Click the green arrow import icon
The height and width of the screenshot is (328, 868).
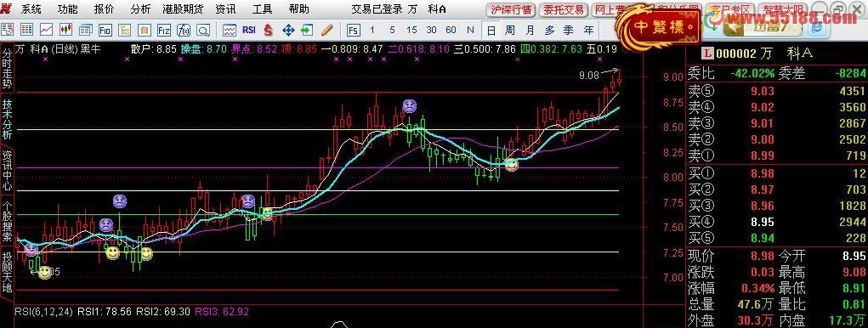tap(307, 30)
